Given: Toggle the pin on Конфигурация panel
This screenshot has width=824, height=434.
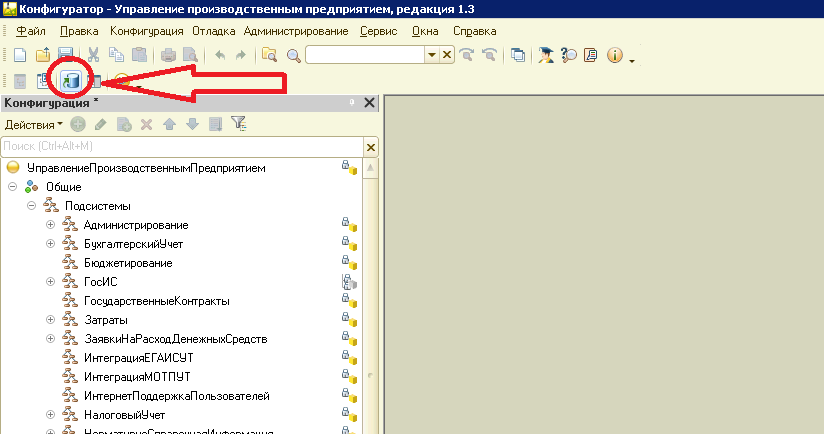Looking at the screenshot, I should pos(352,102).
